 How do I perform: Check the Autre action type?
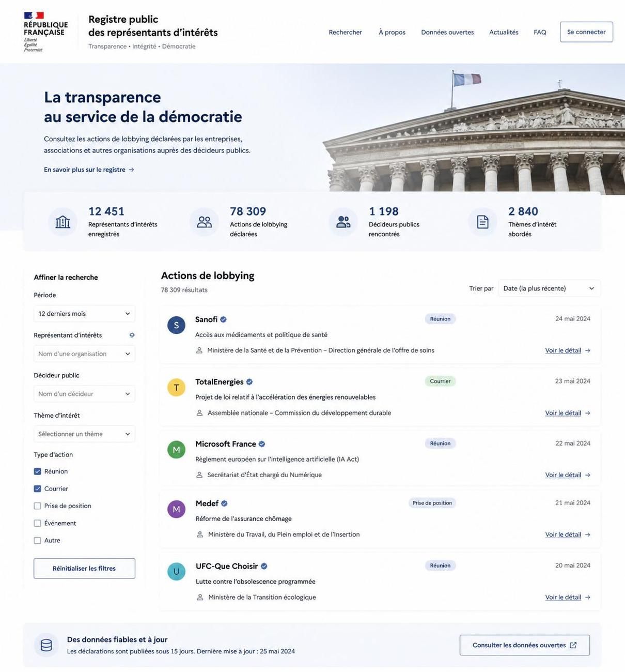point(37,541)
